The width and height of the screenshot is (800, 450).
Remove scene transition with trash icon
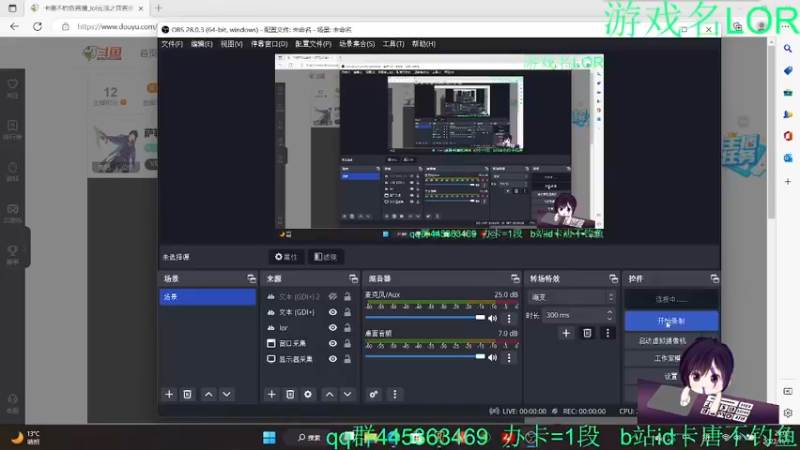click(587, 333)
